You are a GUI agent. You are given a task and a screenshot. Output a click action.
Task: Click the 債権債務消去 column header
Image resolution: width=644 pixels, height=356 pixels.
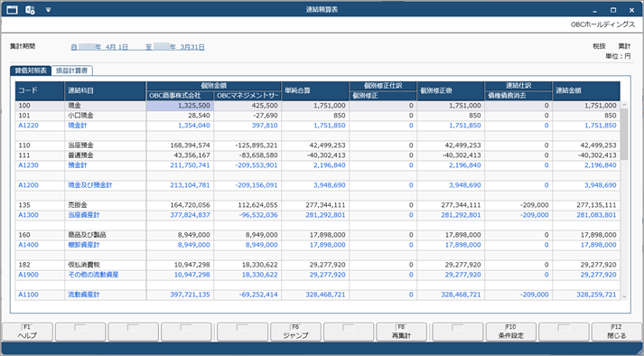[518, 96]
